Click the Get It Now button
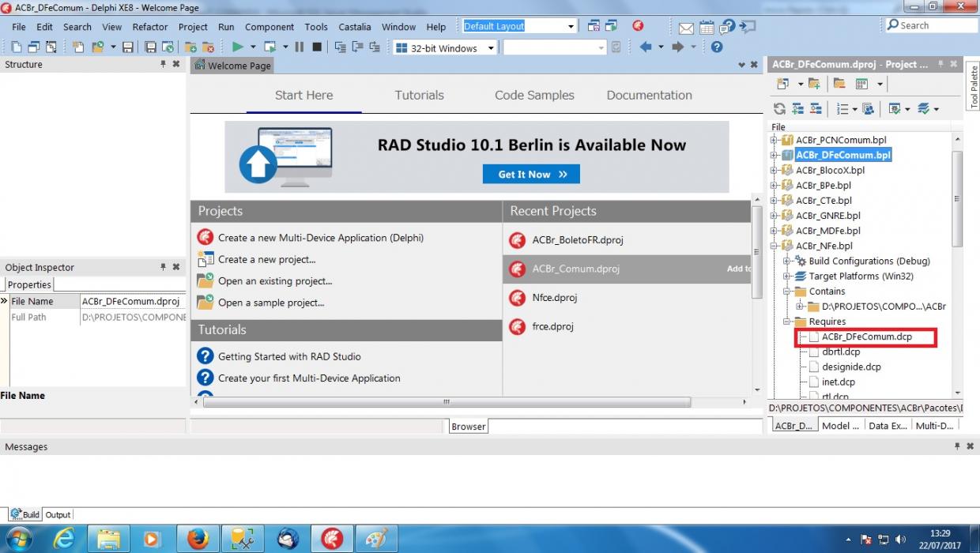Image resolution: width=980 pixels, height=553 pixels. [x=531, y=174]
